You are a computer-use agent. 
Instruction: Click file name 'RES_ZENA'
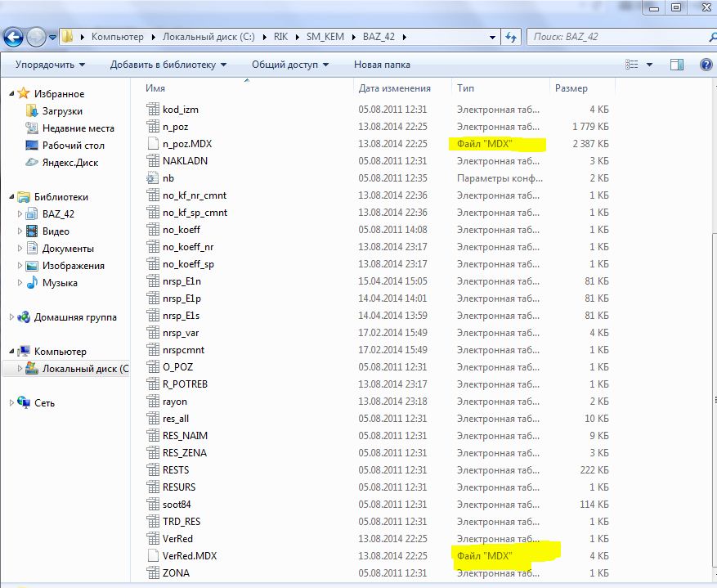tap(185, 453)
